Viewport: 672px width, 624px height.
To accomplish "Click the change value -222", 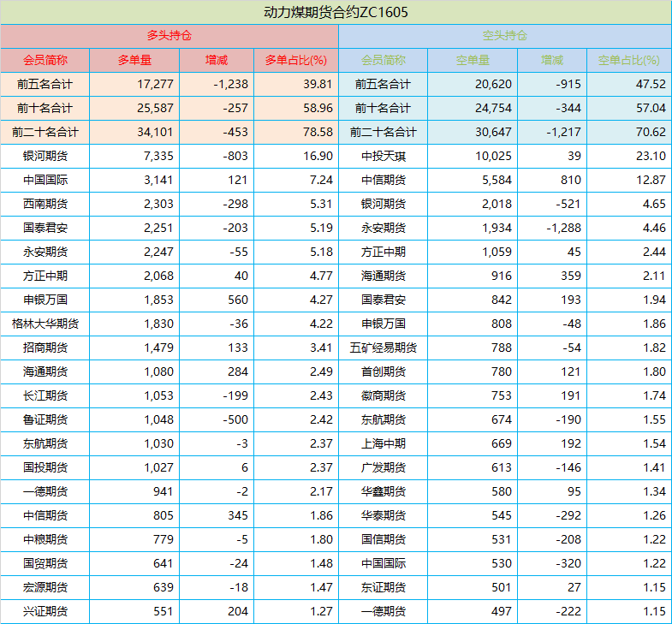I will 568,612.
